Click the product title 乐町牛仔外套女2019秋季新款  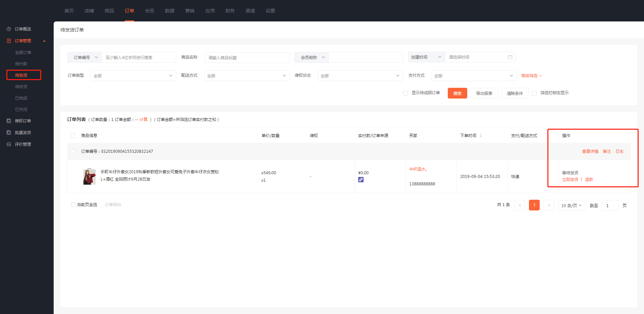[159, 172]
